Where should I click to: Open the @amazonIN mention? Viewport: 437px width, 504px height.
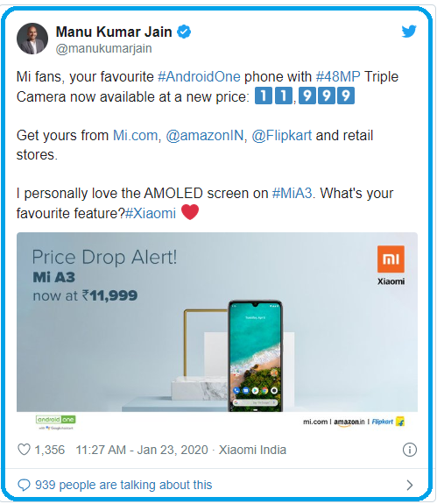point(205,135)
